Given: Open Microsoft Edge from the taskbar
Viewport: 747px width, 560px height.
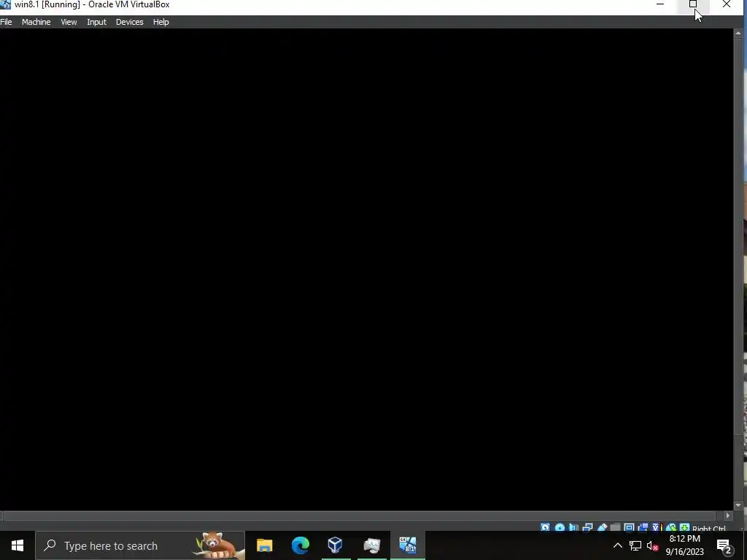Looking at the screenshot, I should (300, 545).
